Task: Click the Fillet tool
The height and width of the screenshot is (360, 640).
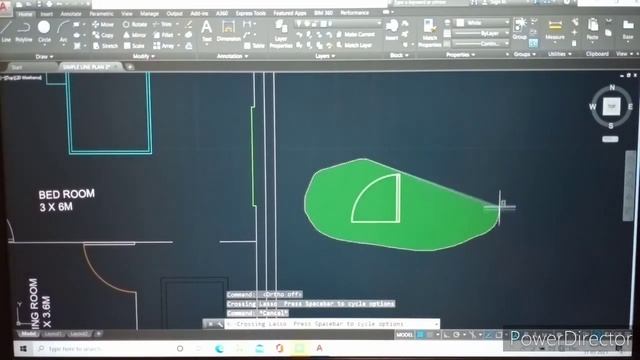Action: coord(163,35)
